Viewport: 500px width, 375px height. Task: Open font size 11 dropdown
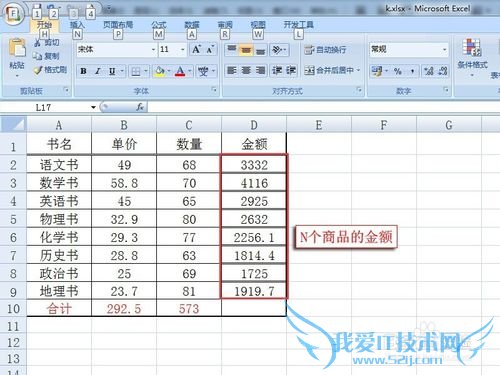point(183,50)
